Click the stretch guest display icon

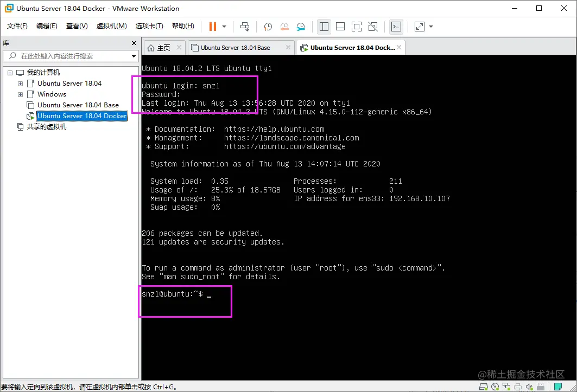click(420, 27)
